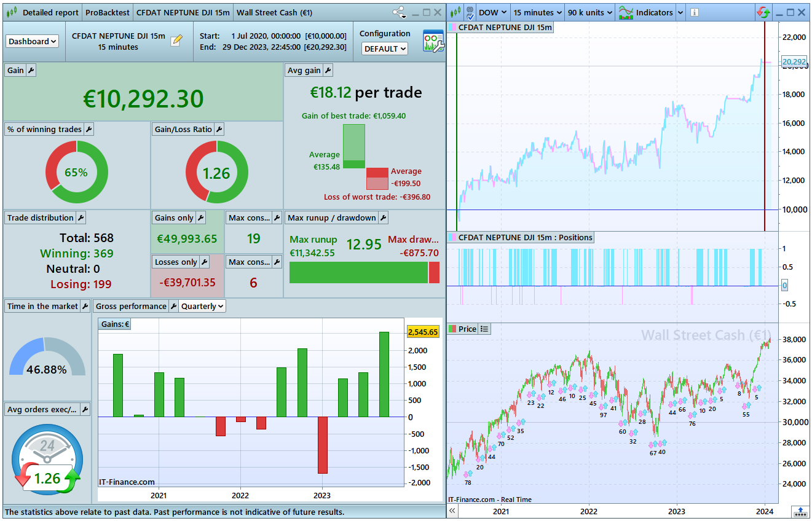The height and width of the screenshot is (521, 812).
Task: Click the wrench beside Time in the market
Action: point(85,307)
